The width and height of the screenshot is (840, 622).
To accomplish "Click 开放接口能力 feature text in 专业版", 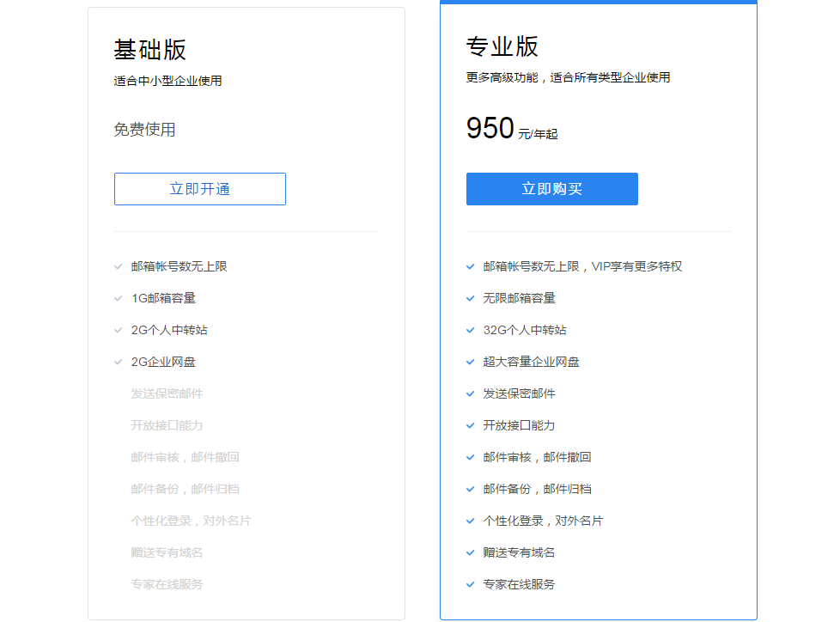I will [x=519, y=425].
